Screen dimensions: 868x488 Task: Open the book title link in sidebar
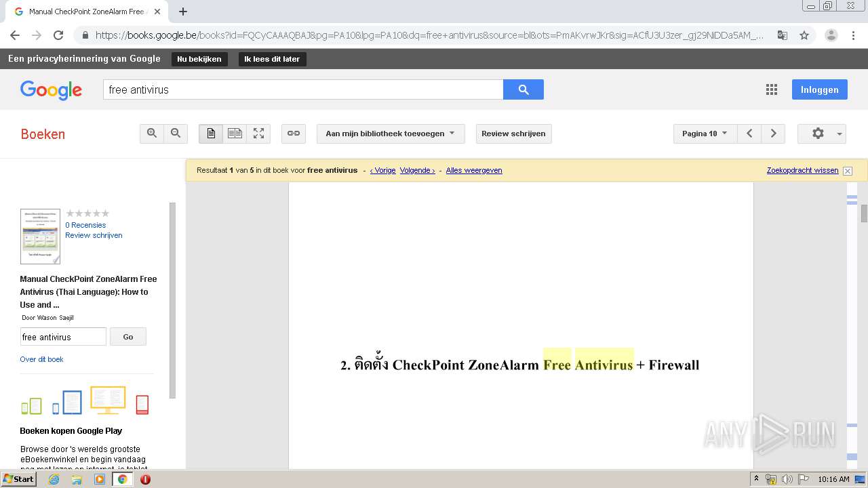(88, 291)
